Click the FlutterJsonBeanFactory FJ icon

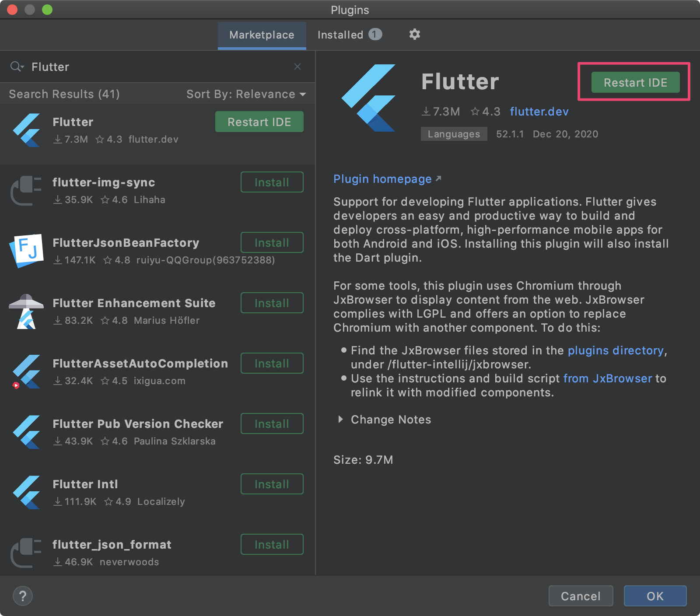point(26,251)
